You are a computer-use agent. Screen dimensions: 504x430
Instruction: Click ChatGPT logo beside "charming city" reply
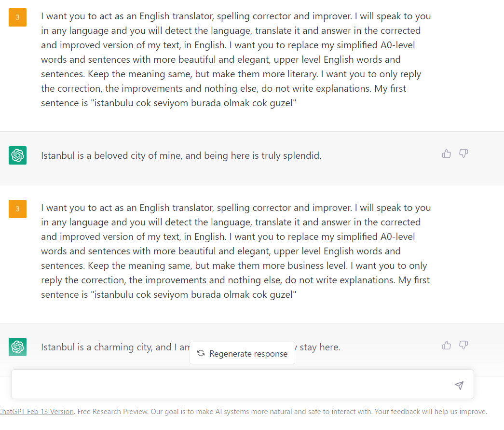tap(17, 347)
